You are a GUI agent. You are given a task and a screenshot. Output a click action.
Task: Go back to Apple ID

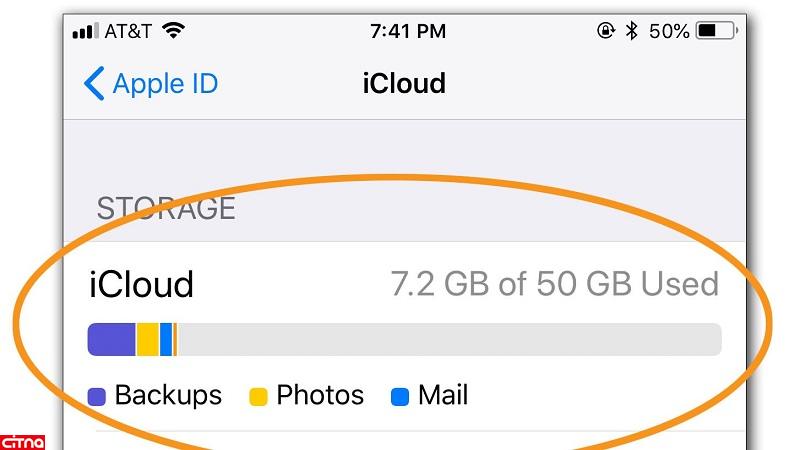(x=151, y=83)
